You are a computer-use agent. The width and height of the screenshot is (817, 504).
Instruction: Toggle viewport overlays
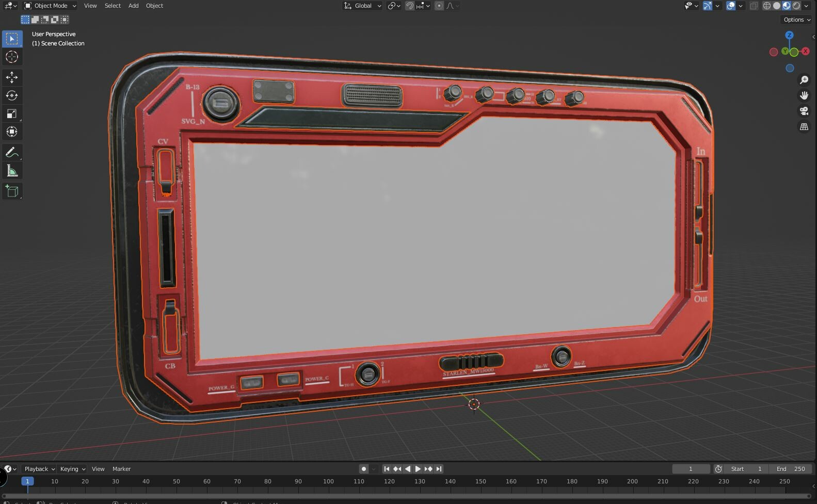[x=731, y=6]
